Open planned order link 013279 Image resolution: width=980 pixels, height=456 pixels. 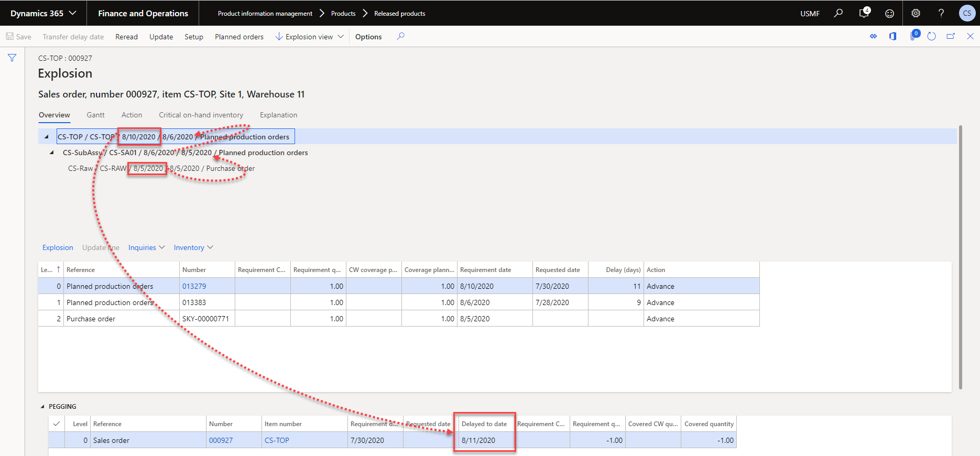click(x=194, y=286)
